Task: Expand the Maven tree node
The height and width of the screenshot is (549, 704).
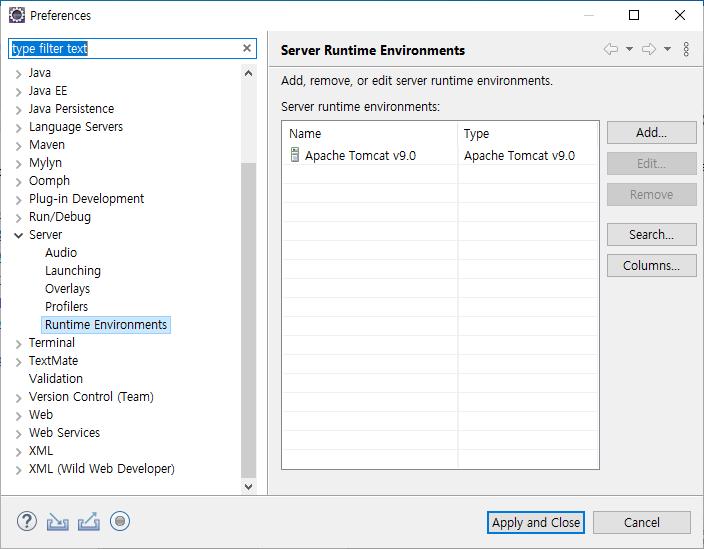Action: pos(18,146)
